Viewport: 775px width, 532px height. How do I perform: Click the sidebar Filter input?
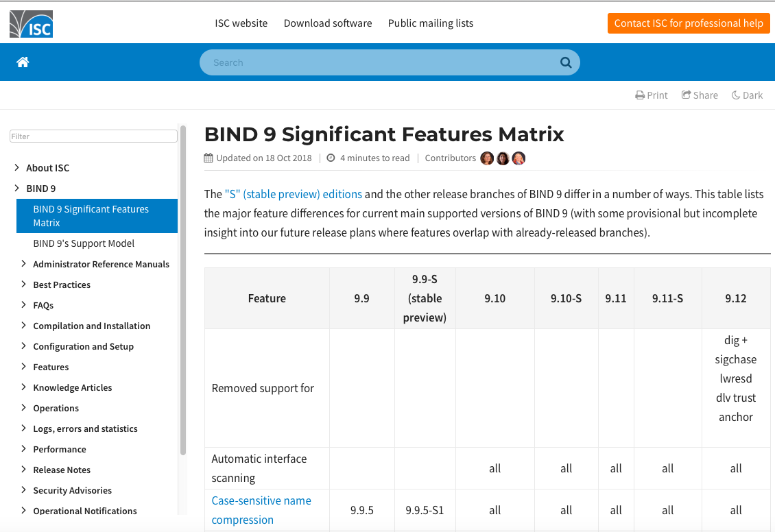[93, 136]
